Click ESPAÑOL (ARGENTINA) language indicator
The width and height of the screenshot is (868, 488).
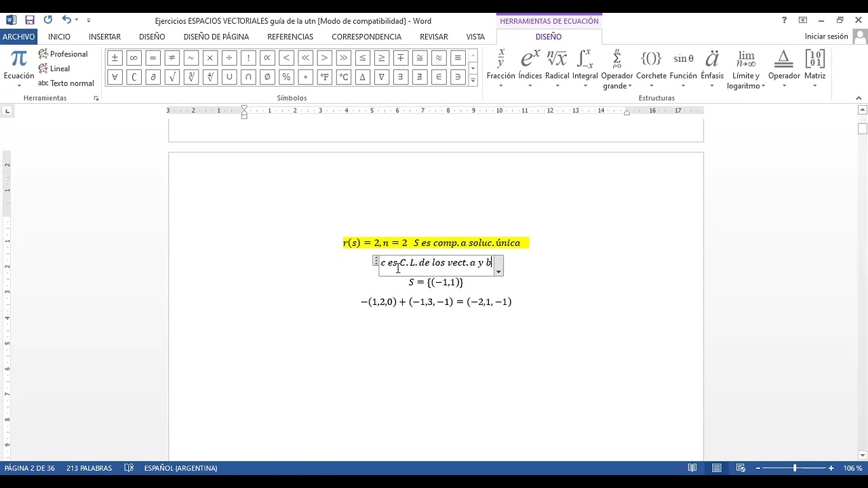180,468
